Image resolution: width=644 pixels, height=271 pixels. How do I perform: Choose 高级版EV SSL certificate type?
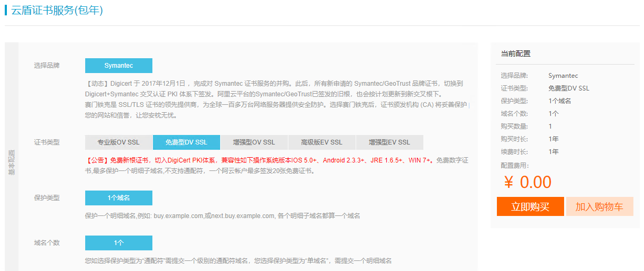[322, 142]
